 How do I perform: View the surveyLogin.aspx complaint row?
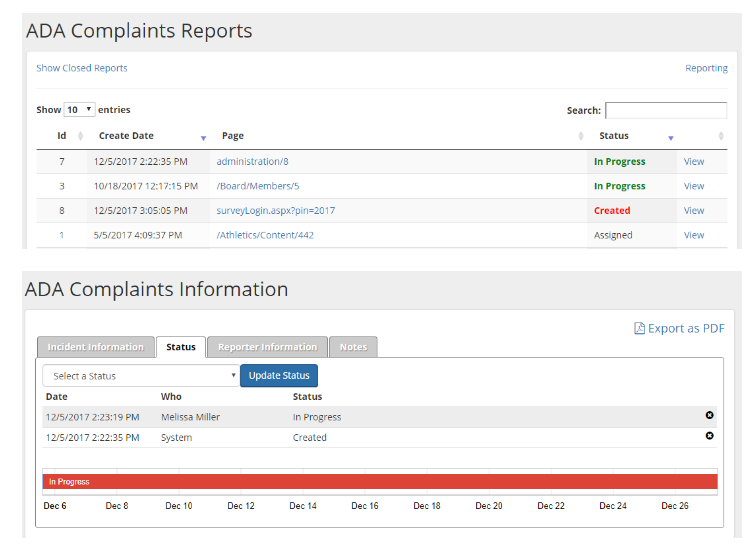click(693, 211)
